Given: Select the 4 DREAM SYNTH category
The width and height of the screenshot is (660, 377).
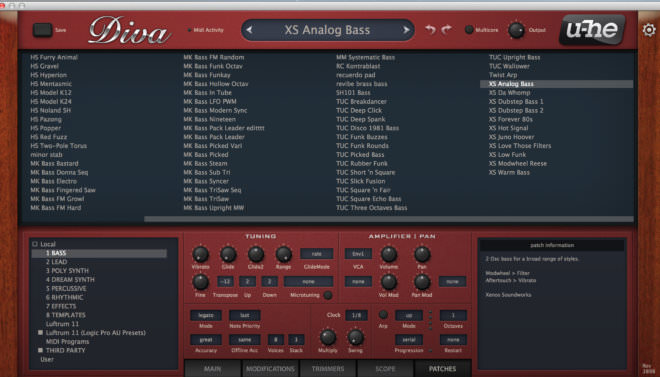Looking at the screenshot, I should (70, 279).
